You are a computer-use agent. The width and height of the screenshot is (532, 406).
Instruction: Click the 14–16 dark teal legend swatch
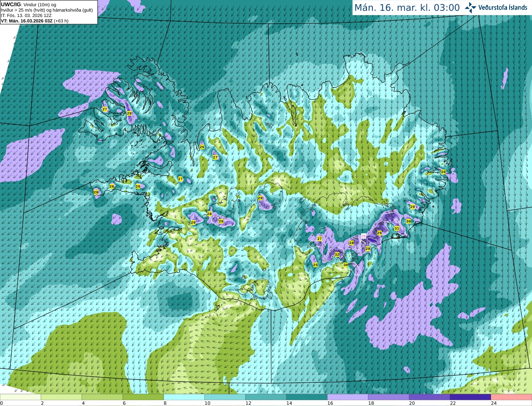click(307, 397)
